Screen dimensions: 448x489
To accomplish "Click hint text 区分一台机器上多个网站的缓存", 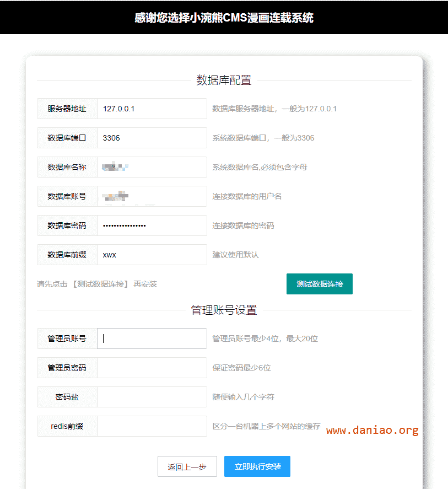I will pyautogui.click(x=266, y=426).
